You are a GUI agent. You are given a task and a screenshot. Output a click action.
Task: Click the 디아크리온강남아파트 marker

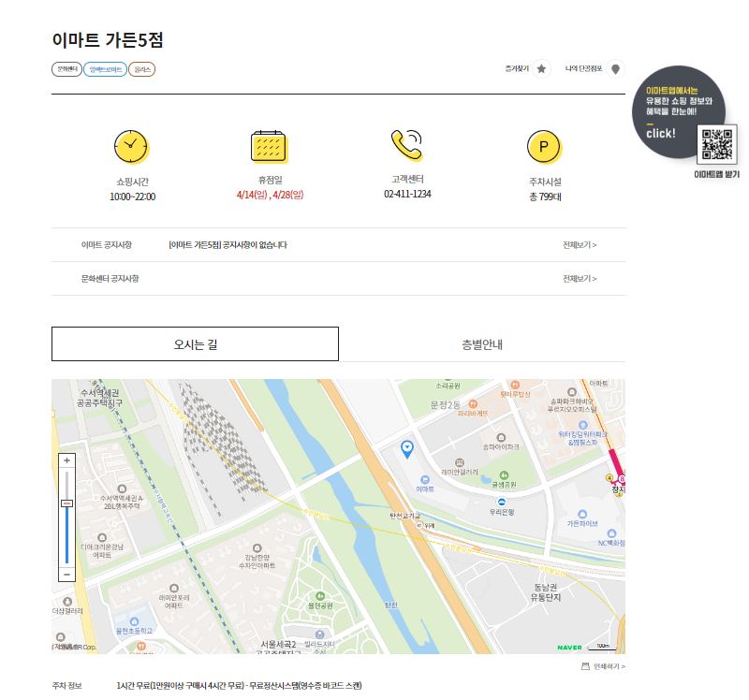tap(102, 537)
